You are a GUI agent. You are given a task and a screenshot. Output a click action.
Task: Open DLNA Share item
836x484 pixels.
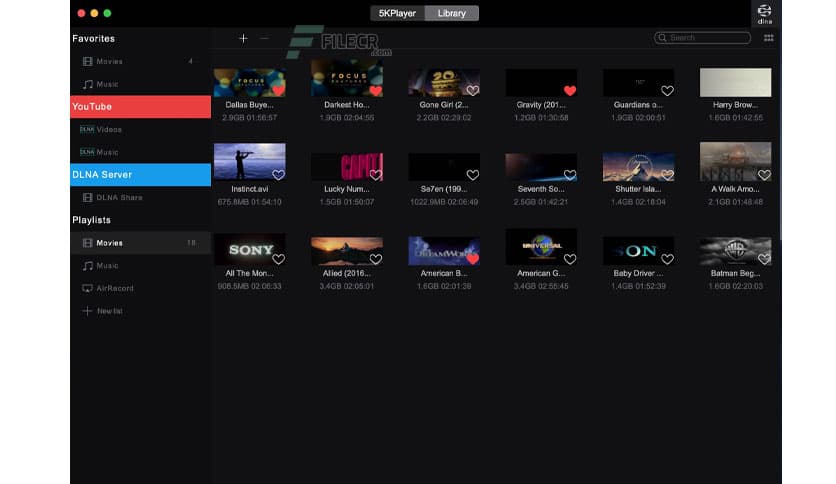pyautogui.click(x=141, y=197)
